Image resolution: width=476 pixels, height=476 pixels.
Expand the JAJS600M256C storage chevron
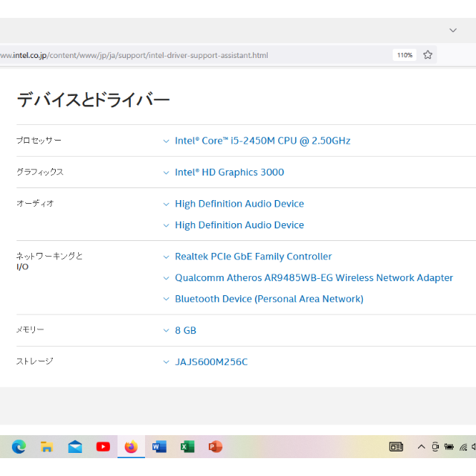pos(166,362)
